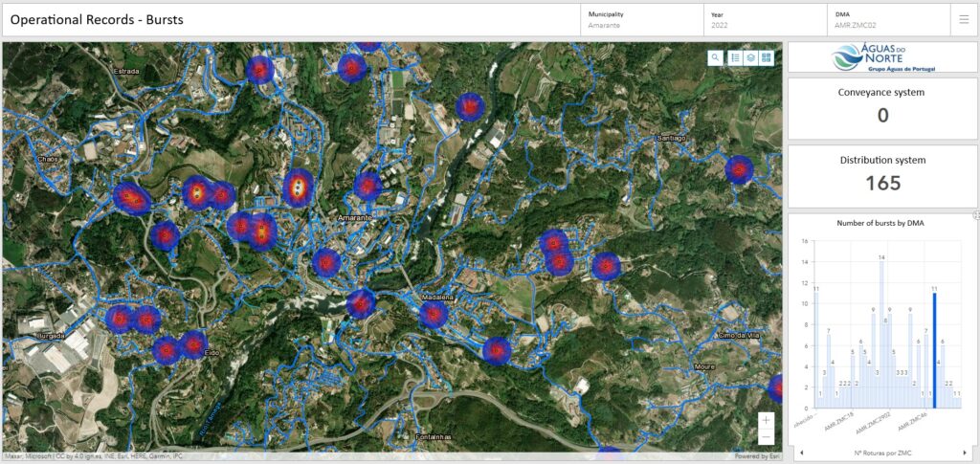Click the 'Nº Roturas por ZMC' caption
The height and width of the screenshot is (464, 980).
(x=882, y=453)
